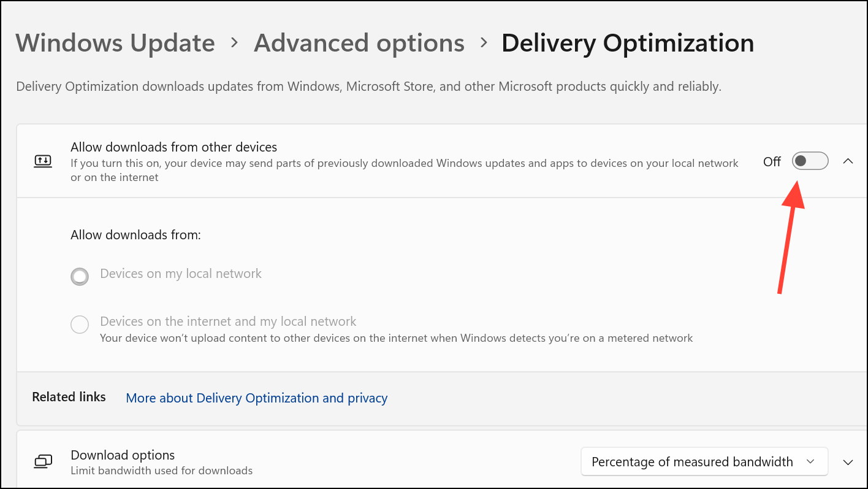This screenshot has width=868, height=489.
Task: Click the Delivery Optimization breadcrumb title
Action: 628,43
